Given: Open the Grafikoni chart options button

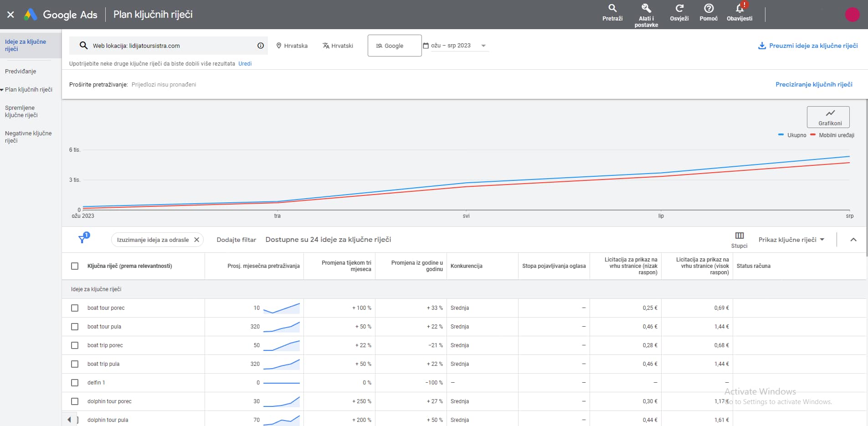Looking at the screenshot, I should pos(828,117).
